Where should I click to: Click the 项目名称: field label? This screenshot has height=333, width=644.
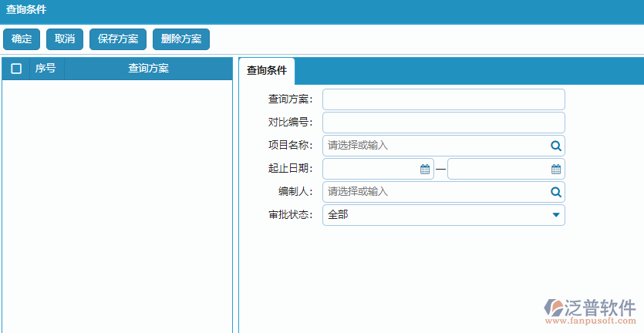[290, 146]
